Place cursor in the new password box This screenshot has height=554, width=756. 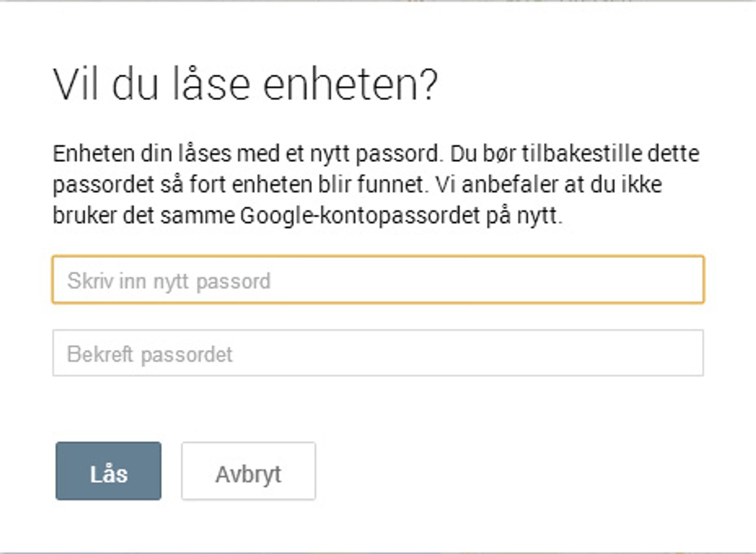click(378, 280)
